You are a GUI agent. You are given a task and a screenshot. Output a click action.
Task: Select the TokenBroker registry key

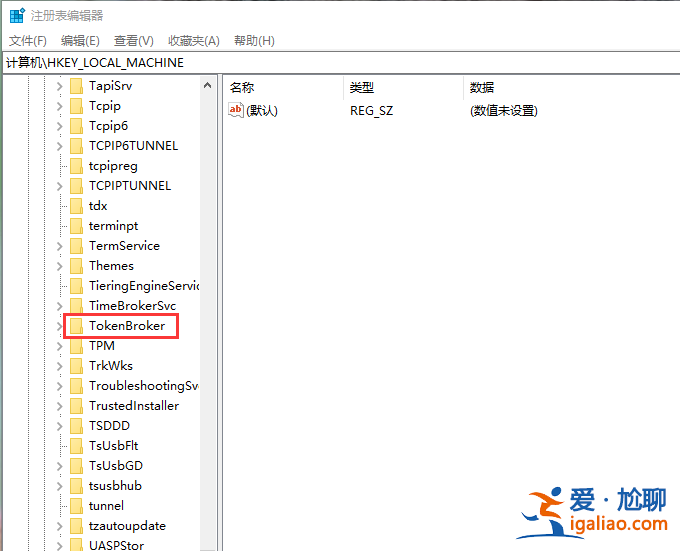click(127, 326)
